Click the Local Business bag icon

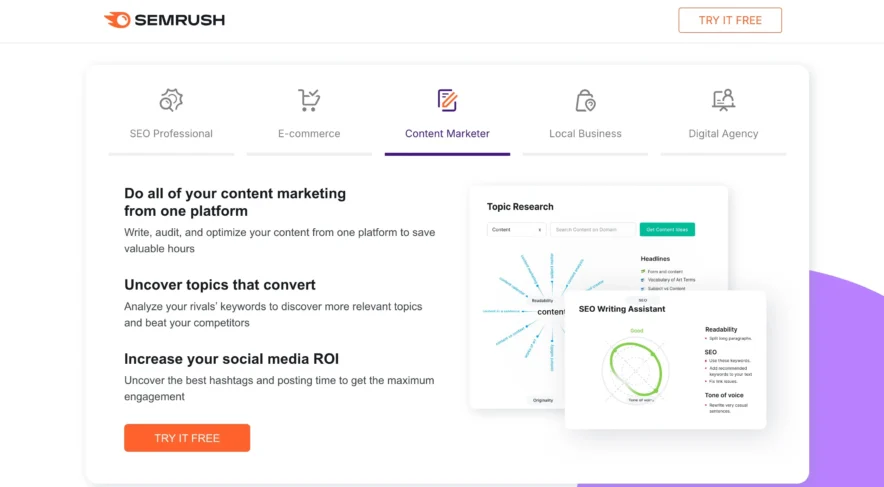click(585, 100)
